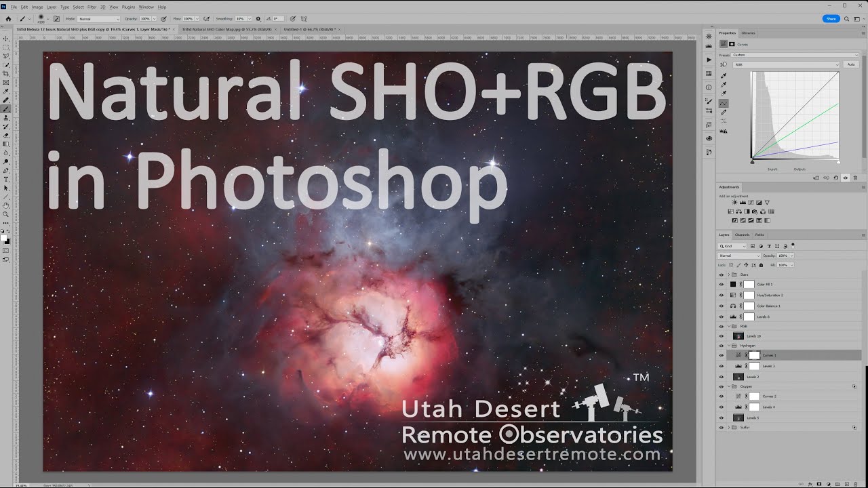Click the white point eyedropper in Curves
The width and height of the screenshot is (868, 488).
(x=724, y=94)
